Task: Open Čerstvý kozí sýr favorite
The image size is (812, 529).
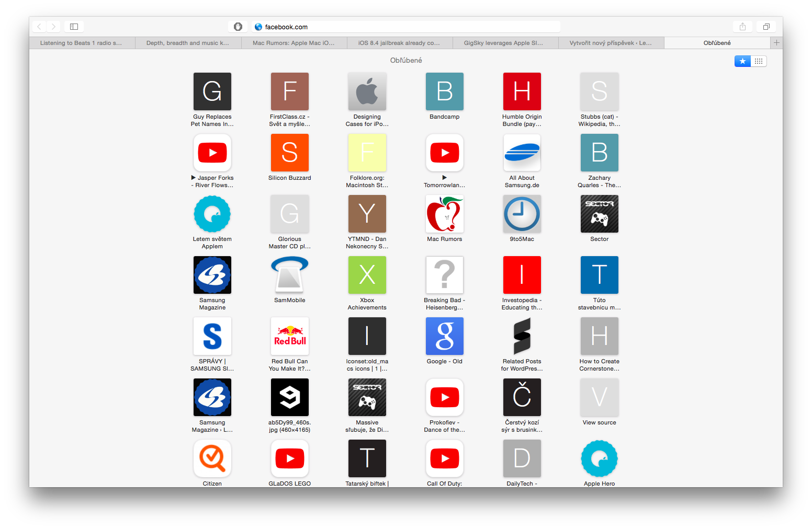Action: (522, 397)
